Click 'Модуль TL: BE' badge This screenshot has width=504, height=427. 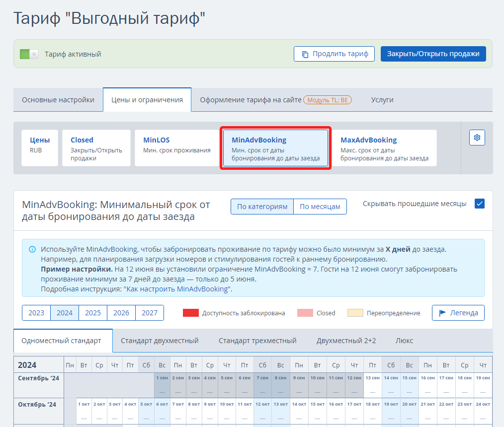[328, 100]
